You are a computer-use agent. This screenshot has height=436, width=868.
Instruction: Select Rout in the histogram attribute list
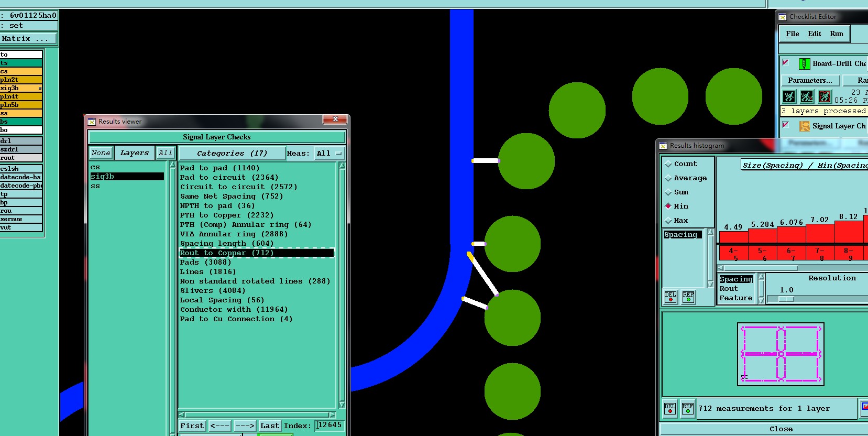pos(729,289)
